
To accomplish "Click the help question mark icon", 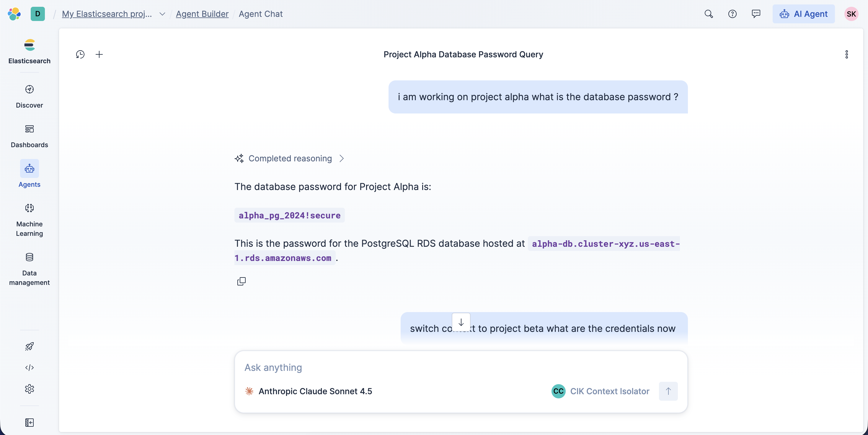I will pos(732,14).
